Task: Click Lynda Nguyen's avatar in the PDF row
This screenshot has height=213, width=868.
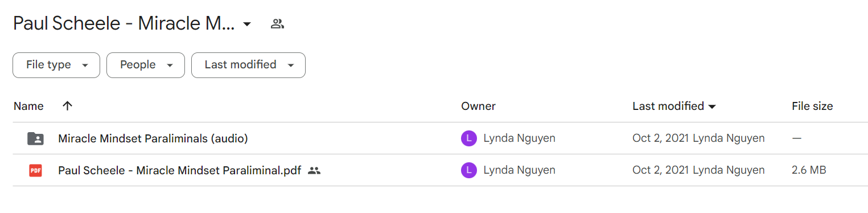Action: click(x=468, y=170)
